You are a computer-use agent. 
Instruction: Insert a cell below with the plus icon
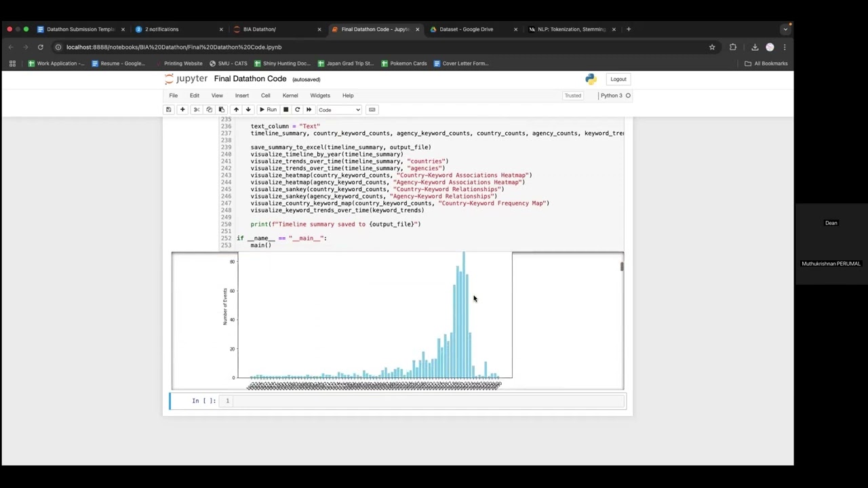click(x=182, y=110)
